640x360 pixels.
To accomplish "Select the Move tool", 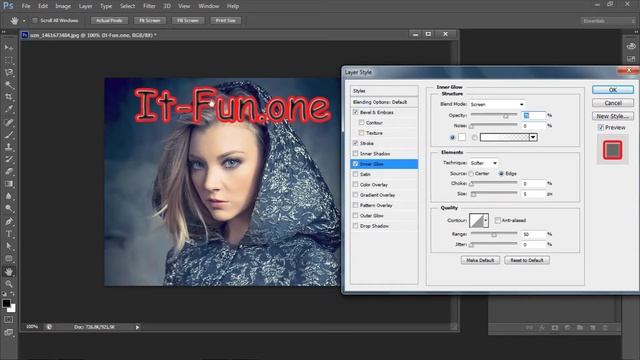I will [x=9, y=48].
